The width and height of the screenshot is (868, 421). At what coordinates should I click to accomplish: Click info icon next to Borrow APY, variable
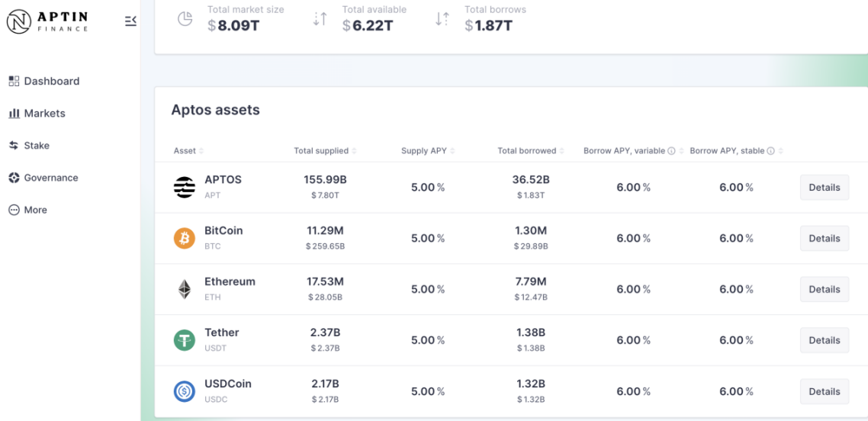(671, 150)
